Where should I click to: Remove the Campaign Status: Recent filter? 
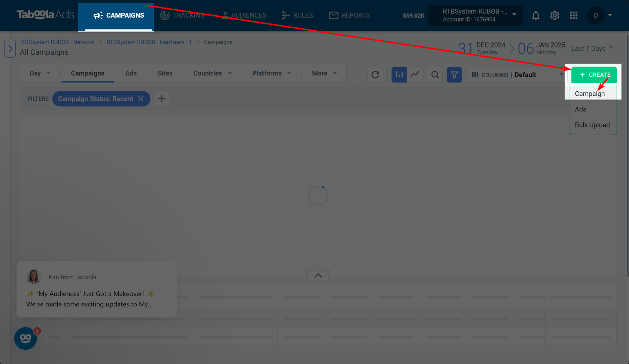point(141,99)
